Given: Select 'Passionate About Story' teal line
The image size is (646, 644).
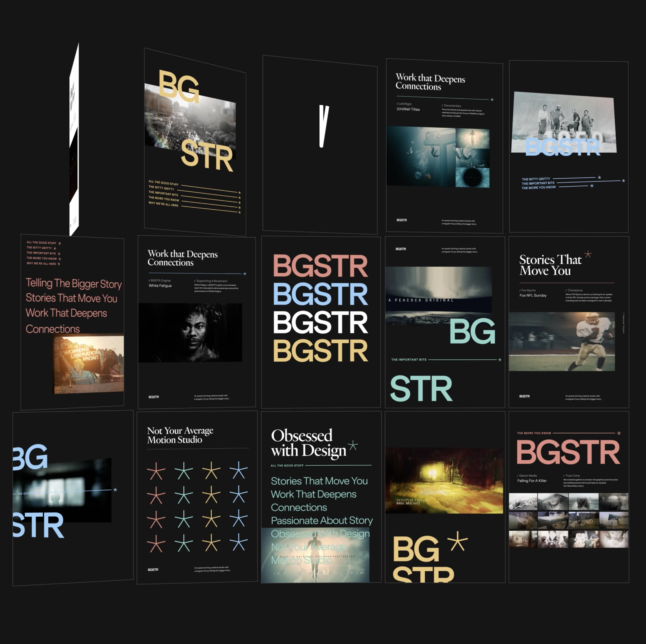Looking at the screenshot, I should 322,521.
